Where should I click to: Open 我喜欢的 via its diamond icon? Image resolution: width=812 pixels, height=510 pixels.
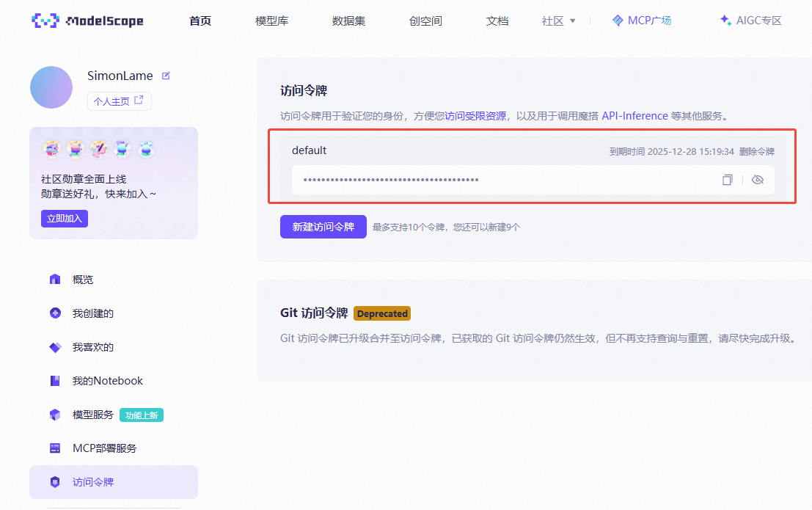tap(55, 346)
